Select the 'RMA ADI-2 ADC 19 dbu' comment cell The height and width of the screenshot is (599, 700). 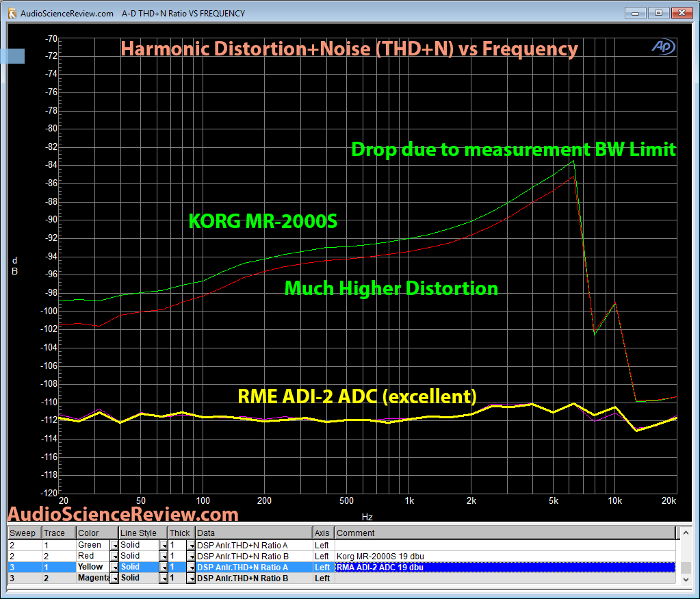[505, 568]
